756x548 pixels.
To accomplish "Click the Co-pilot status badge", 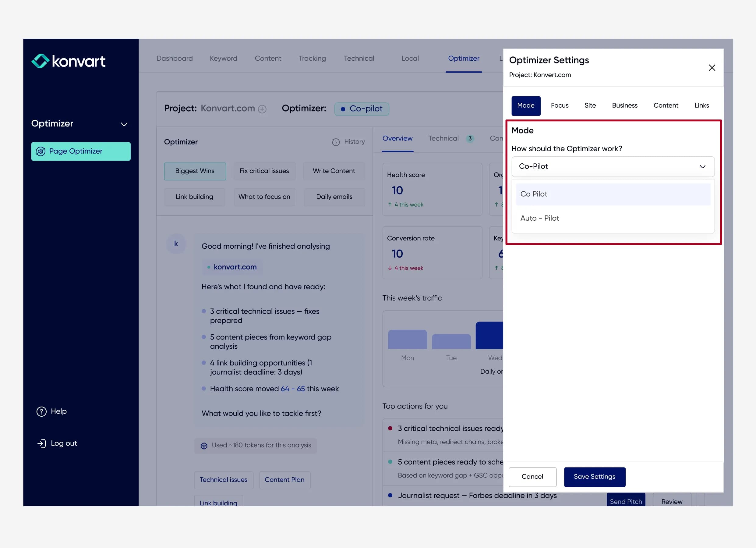I will click(x=361, y=109).
